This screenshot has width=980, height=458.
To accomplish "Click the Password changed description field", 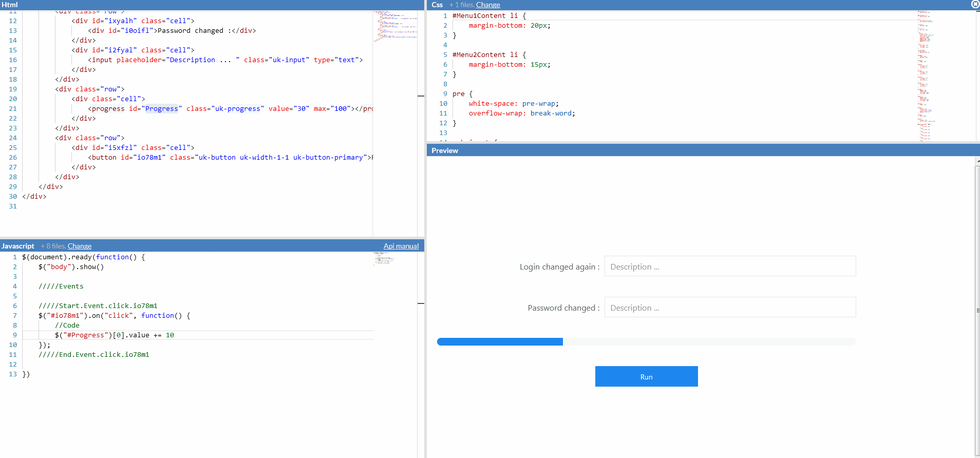I will click(x=729, y=308).
